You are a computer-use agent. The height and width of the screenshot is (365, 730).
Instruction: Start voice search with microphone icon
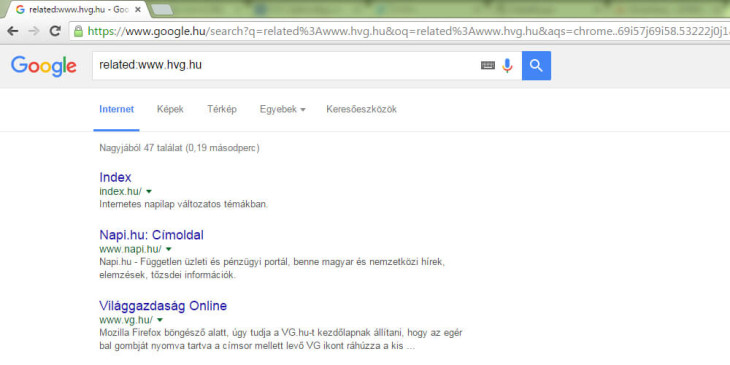coord(507,66)
